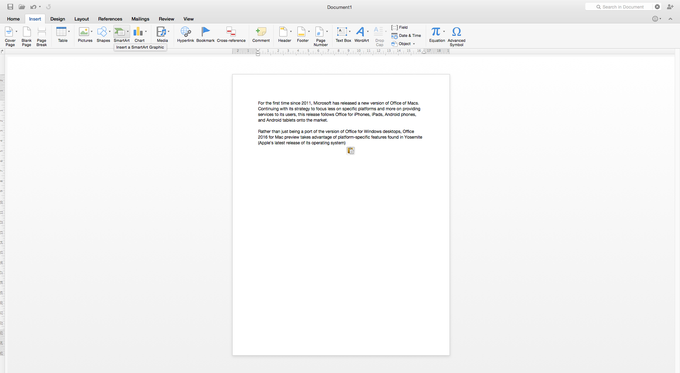Click the Field button
Screen dimensions: 680x373
click(399, 27)
